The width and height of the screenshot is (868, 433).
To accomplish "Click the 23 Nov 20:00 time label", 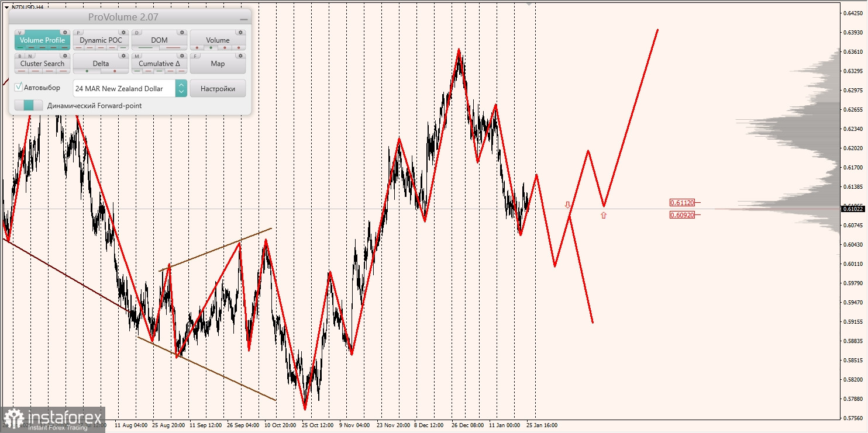I will (x=393, y=425).
